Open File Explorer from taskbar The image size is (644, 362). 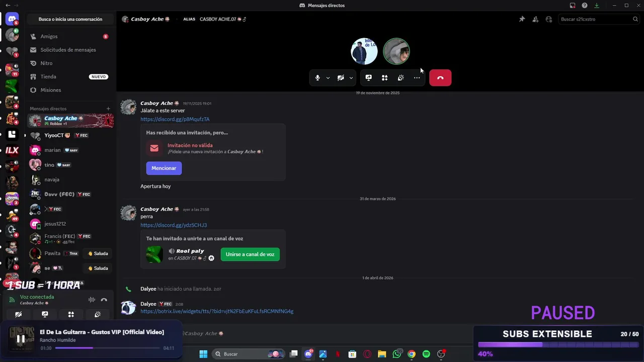[382, 354]
